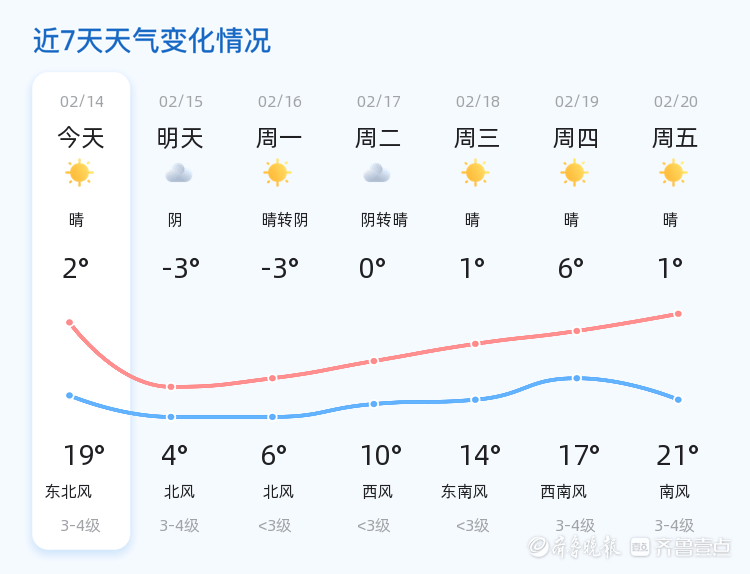Click the 近7天天气变化情况 title
The height and width of the screenshot is (574, 750).
coord(152,41)
